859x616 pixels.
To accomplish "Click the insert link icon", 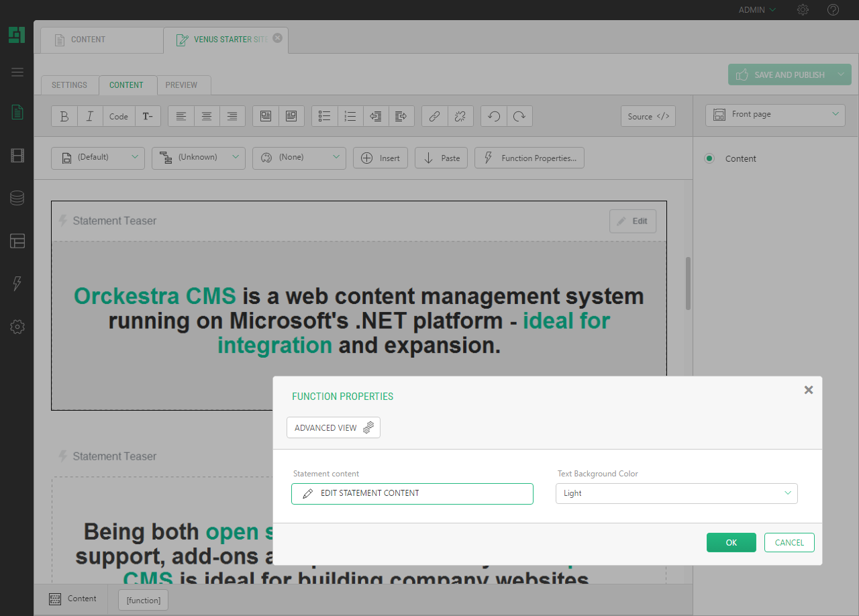I will click(x=434, y=116).
